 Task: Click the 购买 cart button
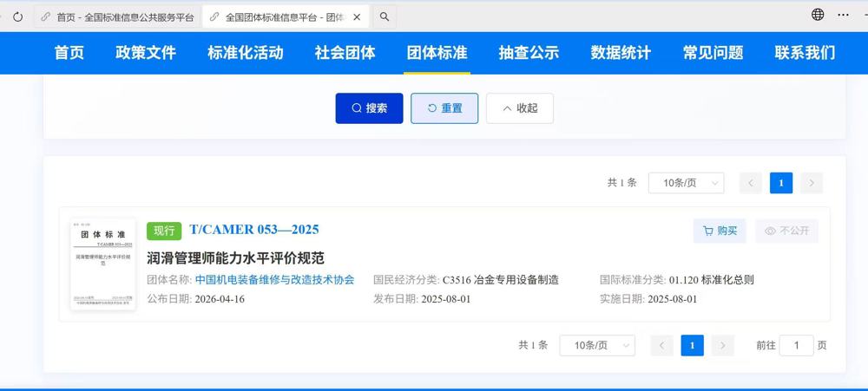pyautogui.click(x=720, y=231)
